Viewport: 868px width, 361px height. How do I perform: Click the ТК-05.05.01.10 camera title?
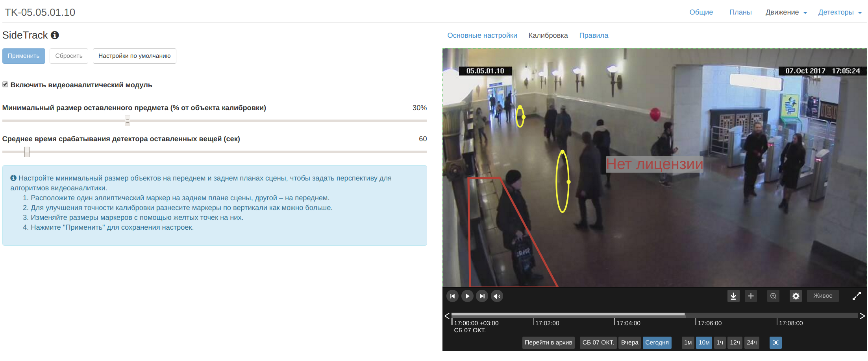pyautogui.click(x=40, y=12)
